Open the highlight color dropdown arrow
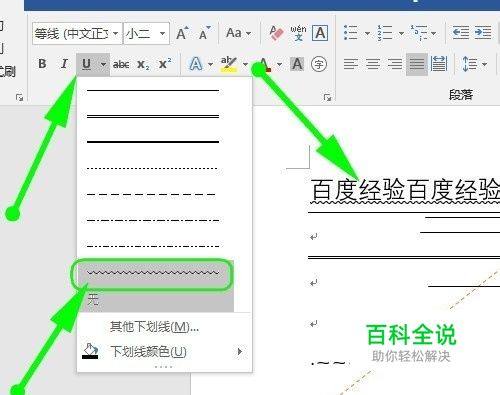Viewport: 500px width, 395px height. (246, 64)
